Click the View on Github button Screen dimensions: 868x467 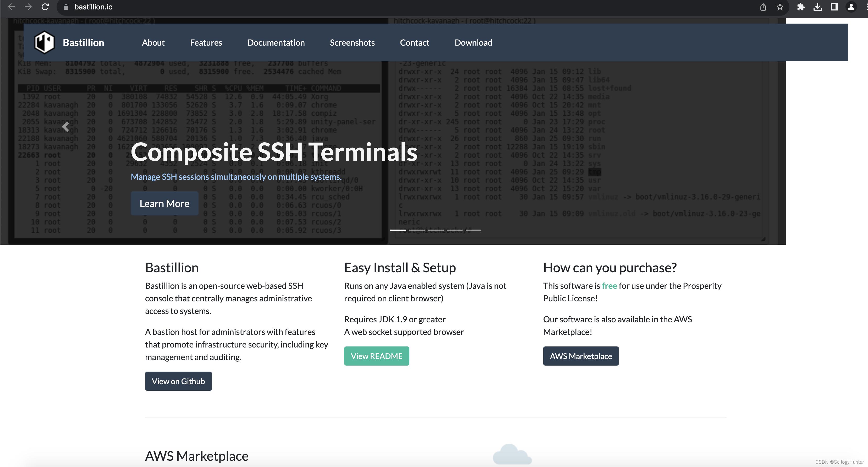pyautogui.click(x=178, y=381)
